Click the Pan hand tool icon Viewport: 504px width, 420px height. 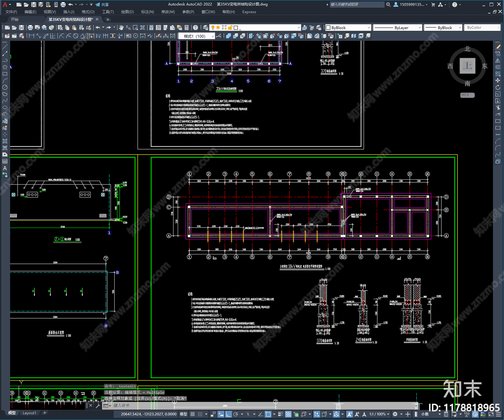coord(121,28)
